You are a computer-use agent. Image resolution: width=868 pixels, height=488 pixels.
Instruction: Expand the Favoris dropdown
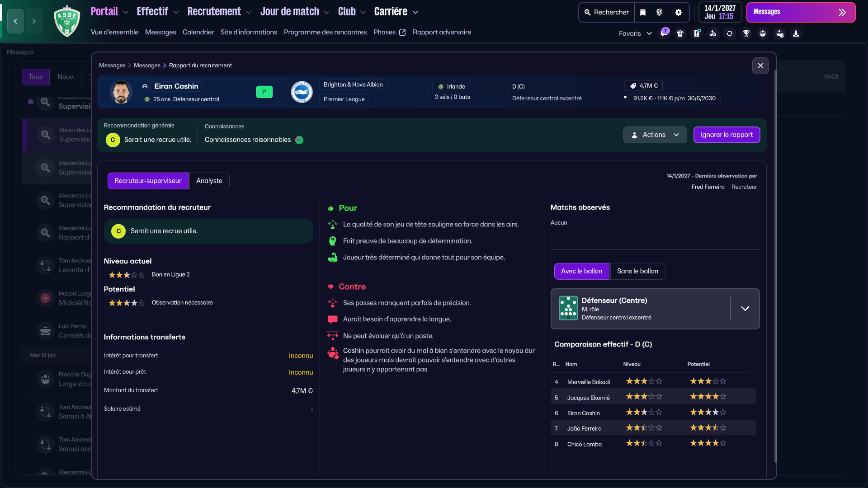click(635, 33)
